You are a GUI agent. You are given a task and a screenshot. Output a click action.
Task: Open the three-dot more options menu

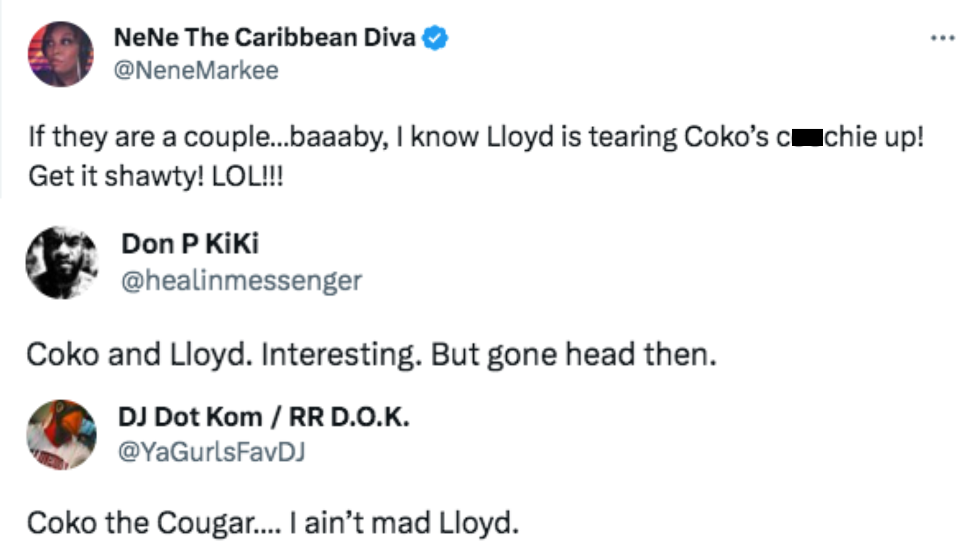coord(943,38)
